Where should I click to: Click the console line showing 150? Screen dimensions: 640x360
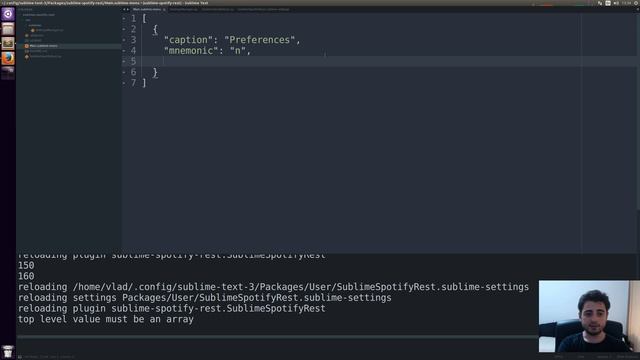(26, 265)
